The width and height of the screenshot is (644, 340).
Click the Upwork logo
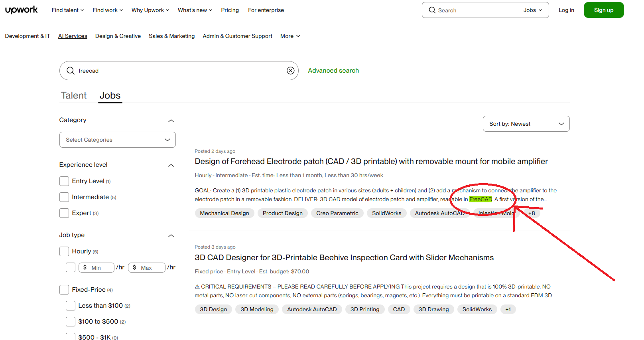pos(21,10)
